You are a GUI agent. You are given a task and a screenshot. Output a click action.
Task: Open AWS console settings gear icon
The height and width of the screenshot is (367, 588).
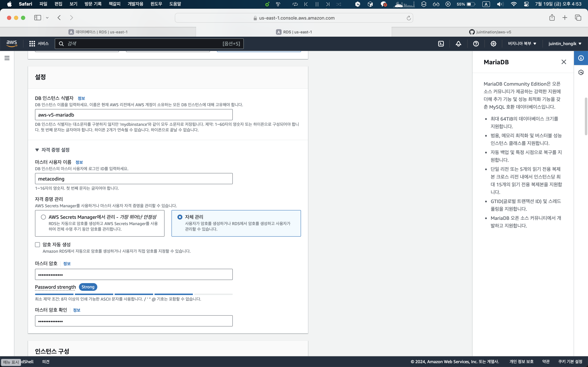point(493,44)
